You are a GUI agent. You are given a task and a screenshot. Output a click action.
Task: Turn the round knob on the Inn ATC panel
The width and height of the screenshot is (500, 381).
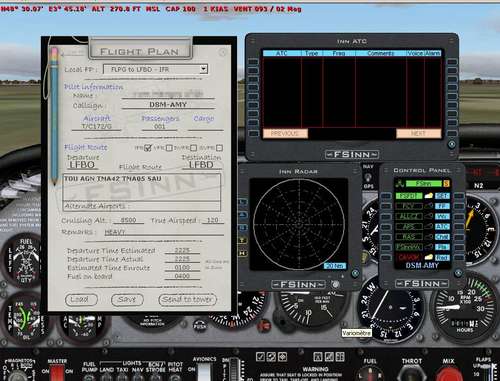click(x=452, y=144)
